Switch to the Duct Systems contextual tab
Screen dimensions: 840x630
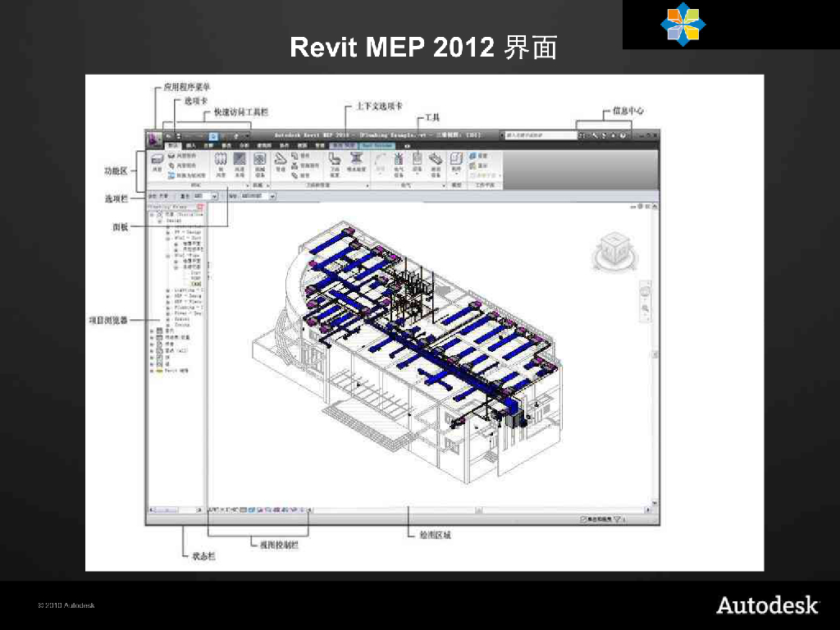point(377,145)
